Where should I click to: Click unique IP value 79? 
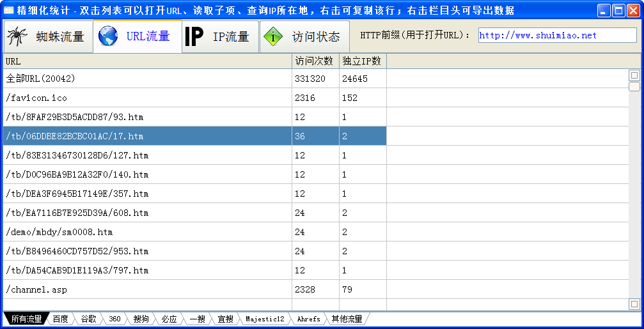363,289
